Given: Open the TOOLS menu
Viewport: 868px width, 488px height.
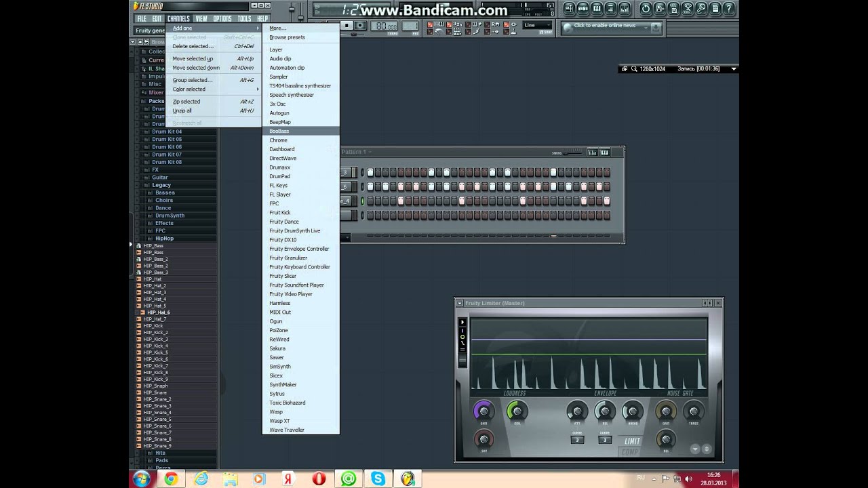Looking at the screenshot, I should click(244, 18).
